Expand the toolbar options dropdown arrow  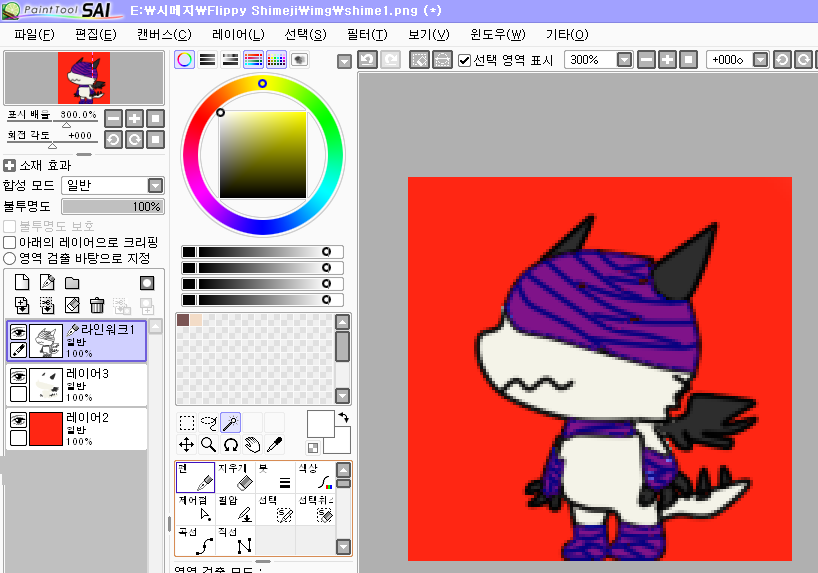(344, 62)
